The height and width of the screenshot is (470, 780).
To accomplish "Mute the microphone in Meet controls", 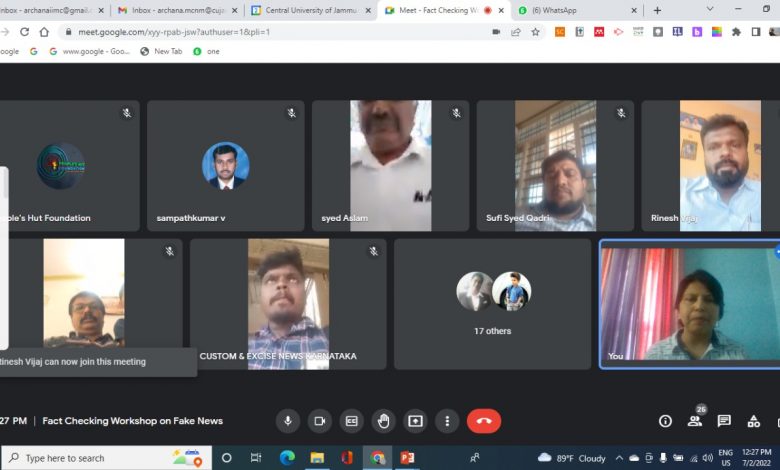I will coord(288,421).
